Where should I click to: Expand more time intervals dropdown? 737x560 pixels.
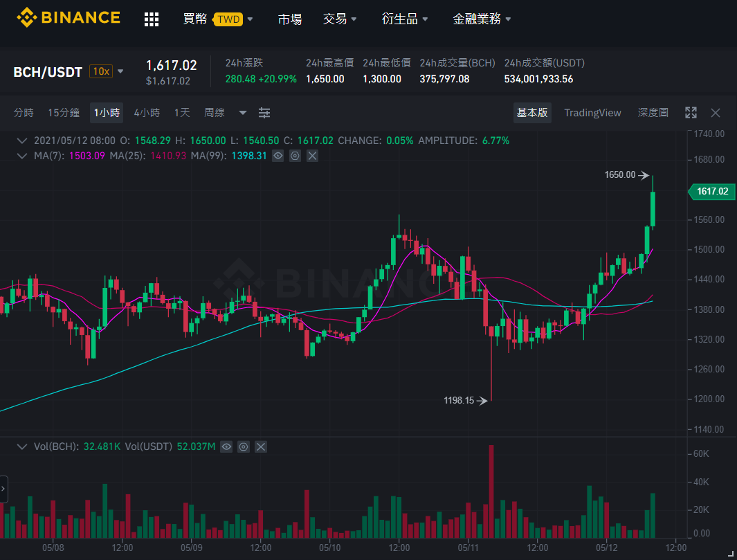point(242,113)
